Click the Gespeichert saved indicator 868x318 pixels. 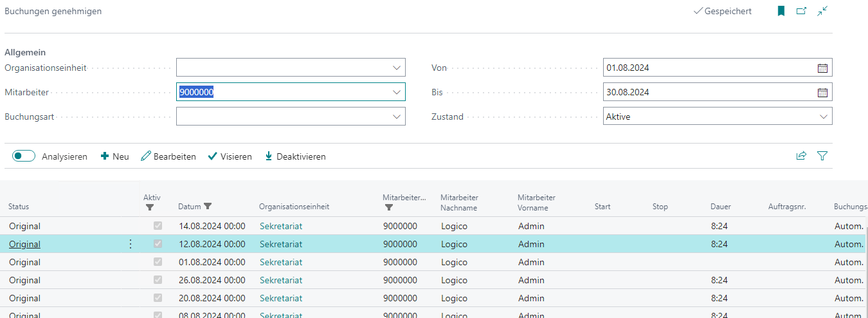pos(723,11)
